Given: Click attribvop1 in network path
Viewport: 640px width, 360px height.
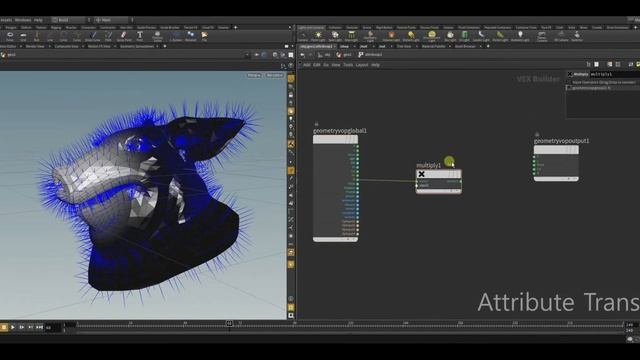Looking at the screenshot, I should coord(370,55).
